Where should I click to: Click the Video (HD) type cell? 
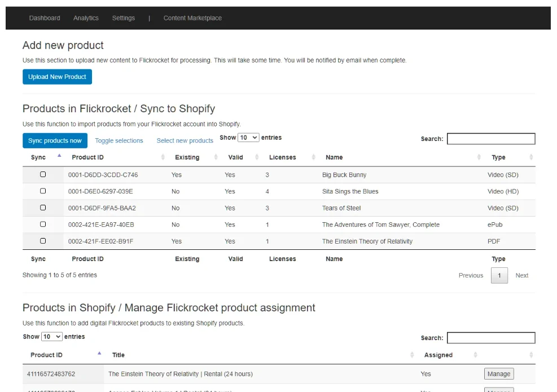click(503, 191)
